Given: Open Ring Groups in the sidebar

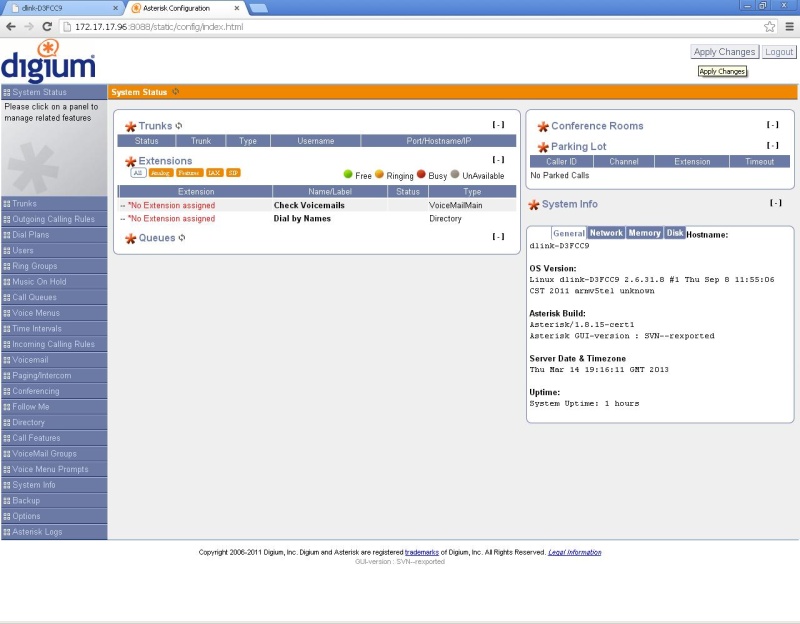Looking at the screenshot, I should [x=54, y=266].
